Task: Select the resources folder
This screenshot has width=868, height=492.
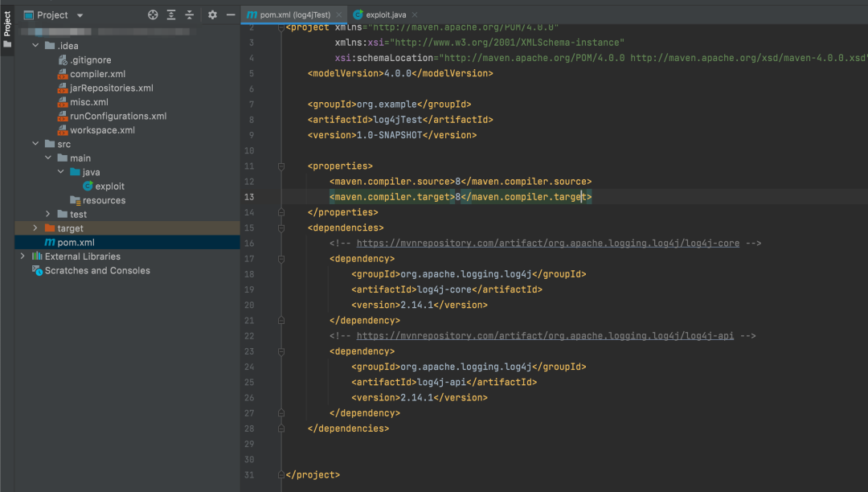Action: 104,200
